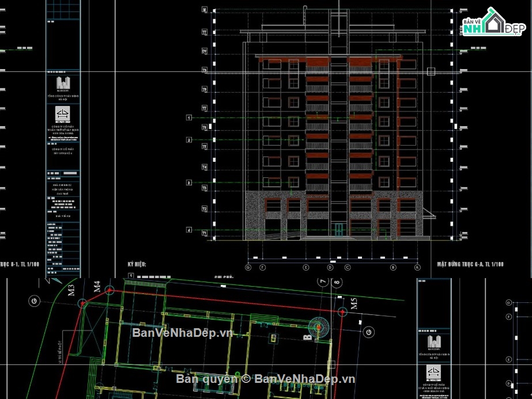Viewport: 532px width, 399px height.
Task: Click the rotated B label on the site plan
Action: [x=307, y=337]
